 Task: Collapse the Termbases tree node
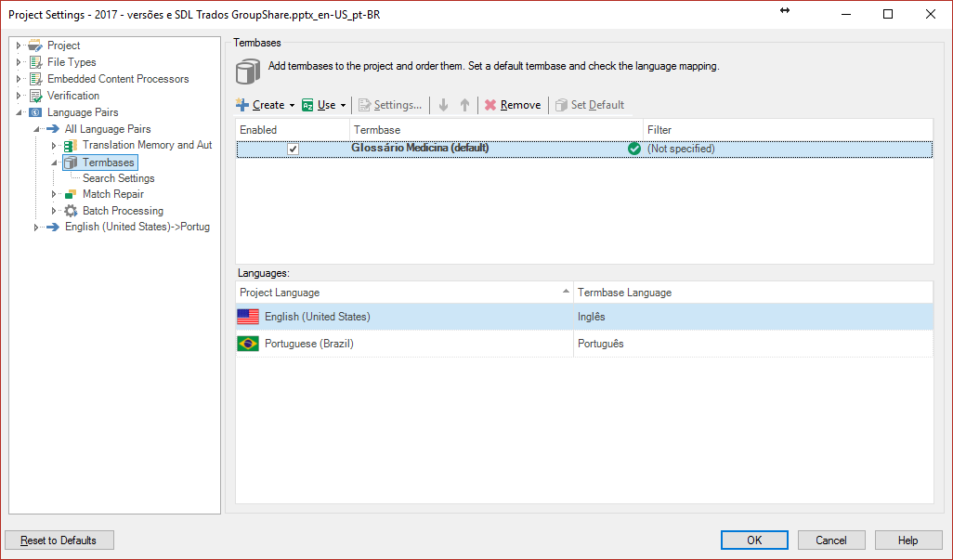click(54, 163)
